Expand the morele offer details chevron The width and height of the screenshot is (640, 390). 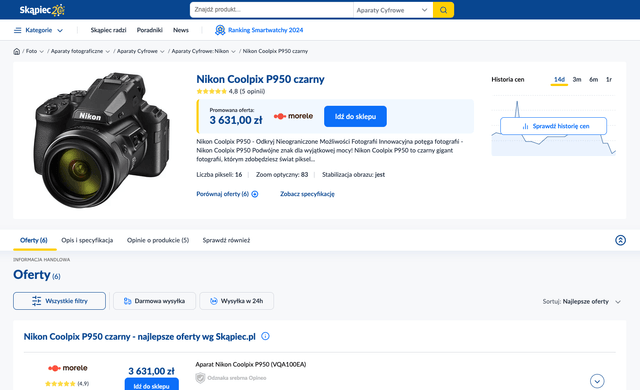click(597, 381)
